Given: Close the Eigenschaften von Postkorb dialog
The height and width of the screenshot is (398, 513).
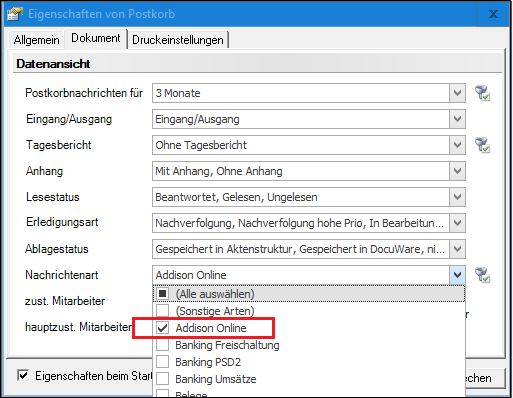Looking at the screenshot, I should 493,14.
